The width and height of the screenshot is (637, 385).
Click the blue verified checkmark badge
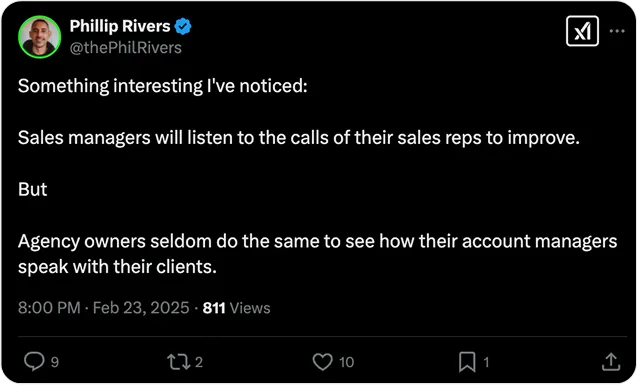click(x=183, y=26)
